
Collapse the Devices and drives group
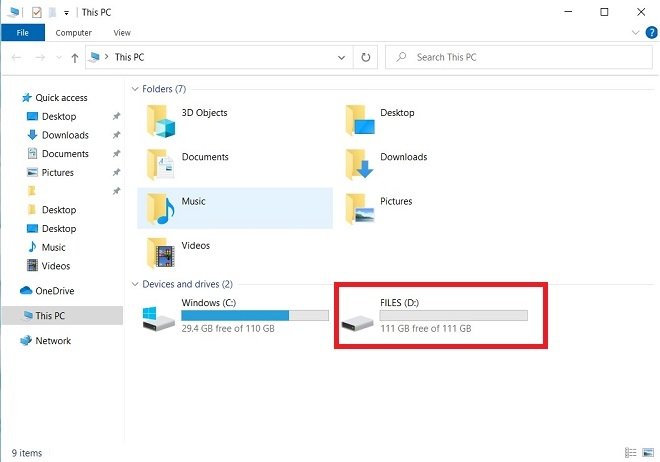135,284
